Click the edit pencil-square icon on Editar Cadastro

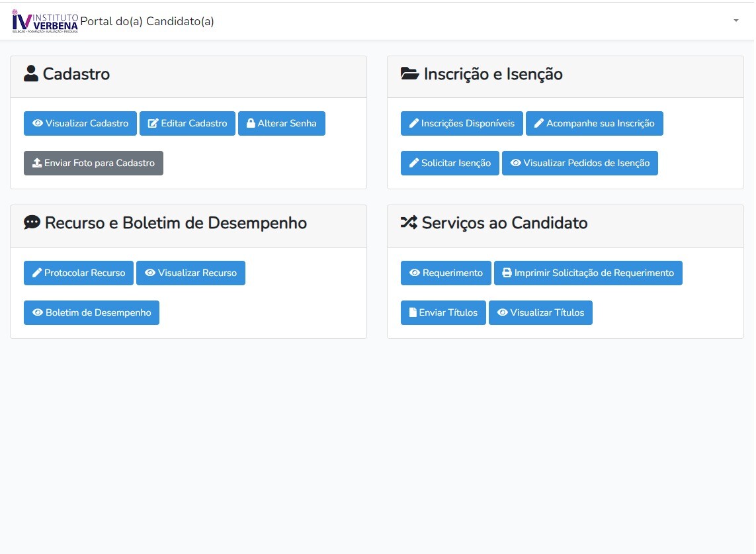coord(153,123)
